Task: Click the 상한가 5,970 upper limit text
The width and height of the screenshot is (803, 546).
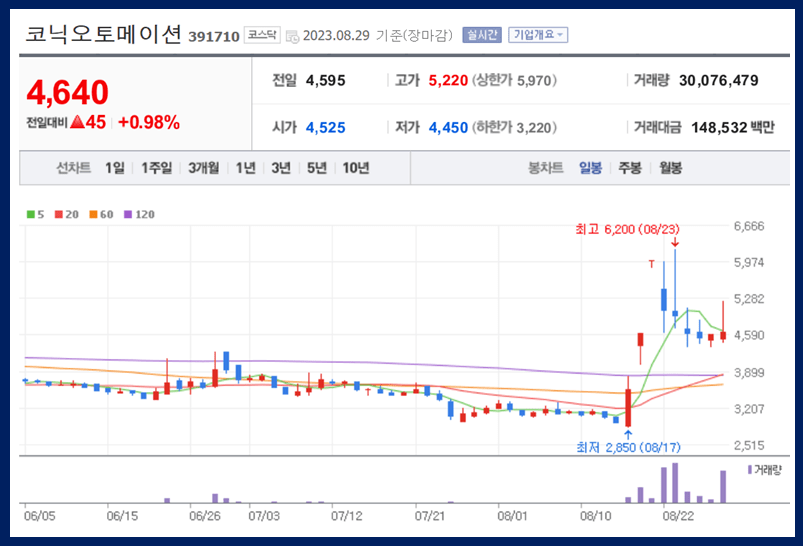Action: point(514,80)
